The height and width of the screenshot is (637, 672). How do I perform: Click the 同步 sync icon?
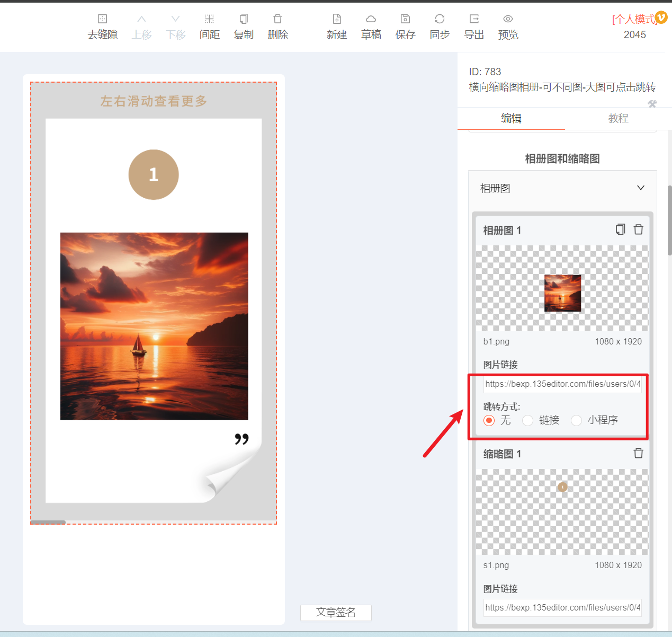(x=440, y=19)
